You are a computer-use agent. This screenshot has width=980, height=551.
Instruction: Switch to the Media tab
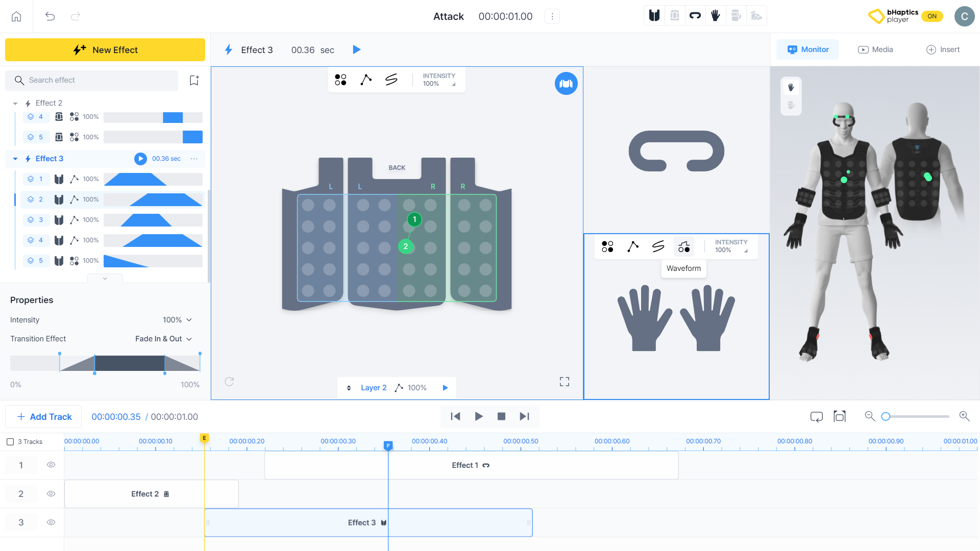coord(875,49)
